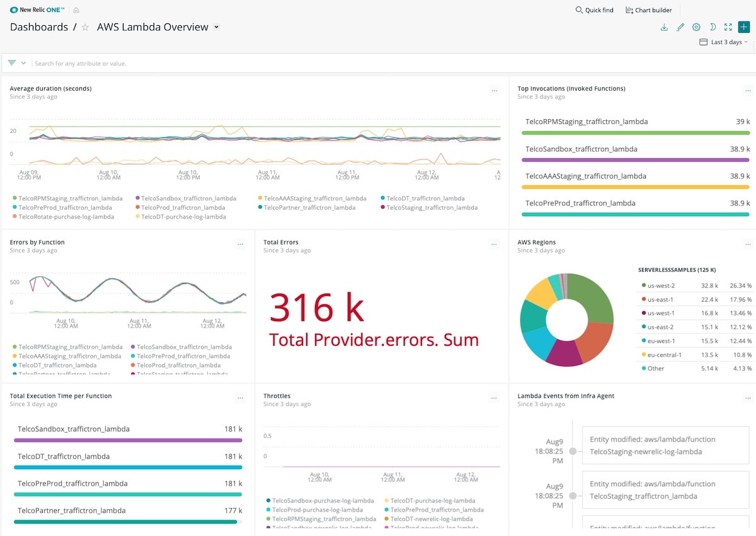
Task: Open Lambda Events widget options menu
Action: tap(748, 398)
